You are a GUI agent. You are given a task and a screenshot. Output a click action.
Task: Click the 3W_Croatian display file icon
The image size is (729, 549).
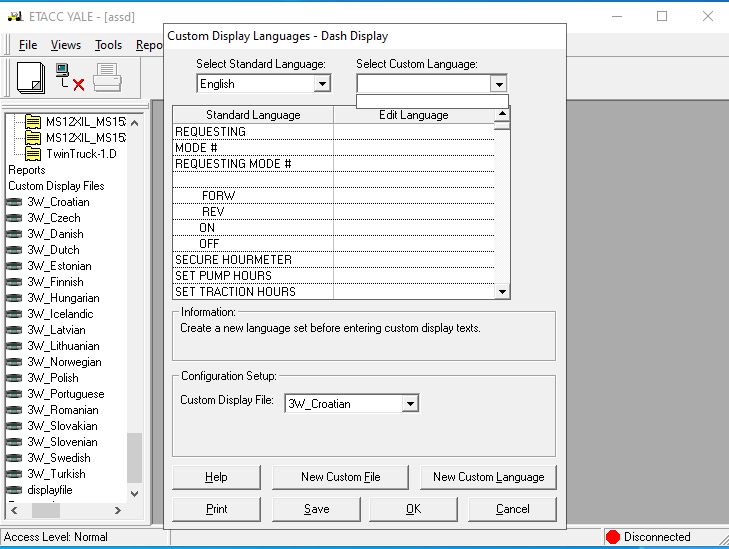[x=14, y=202]
